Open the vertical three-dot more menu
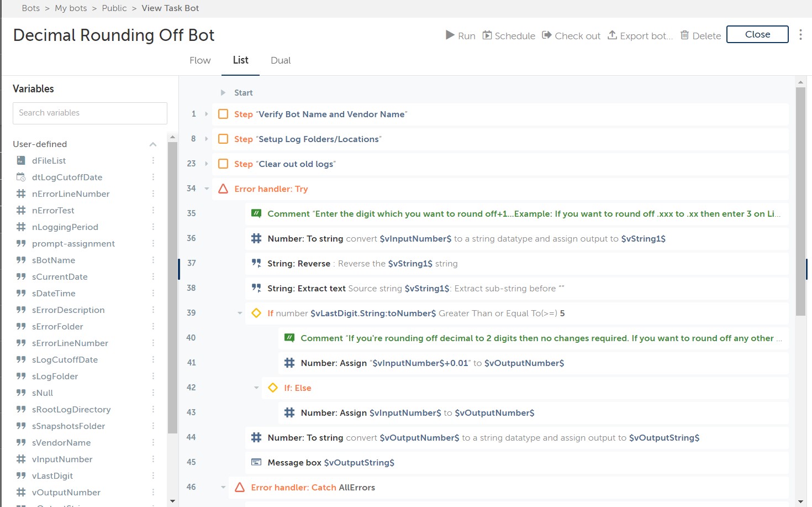Viewport: 812px width, 507px height. point(800,34)
